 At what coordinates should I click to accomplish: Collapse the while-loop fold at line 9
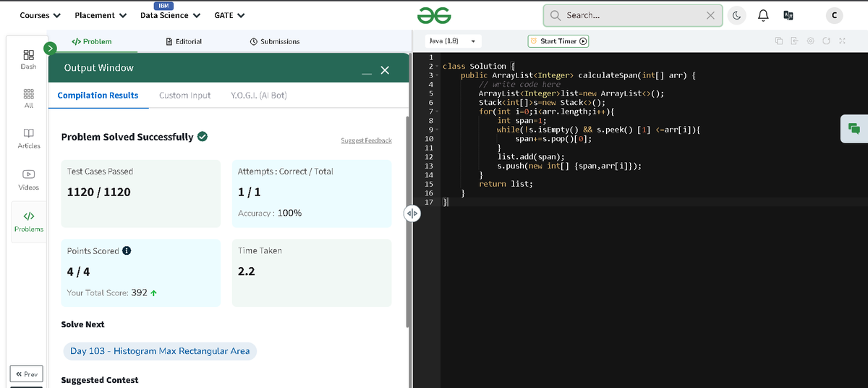436,130
